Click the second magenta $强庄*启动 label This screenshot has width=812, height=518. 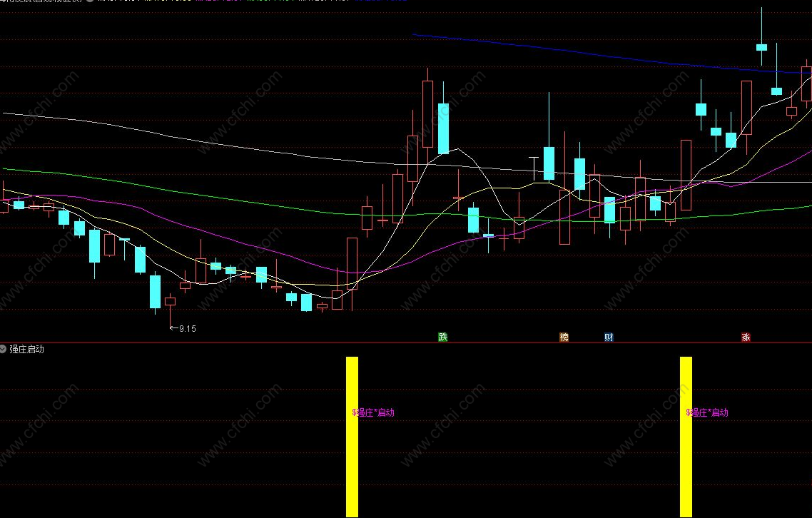[x=707, y=413]
